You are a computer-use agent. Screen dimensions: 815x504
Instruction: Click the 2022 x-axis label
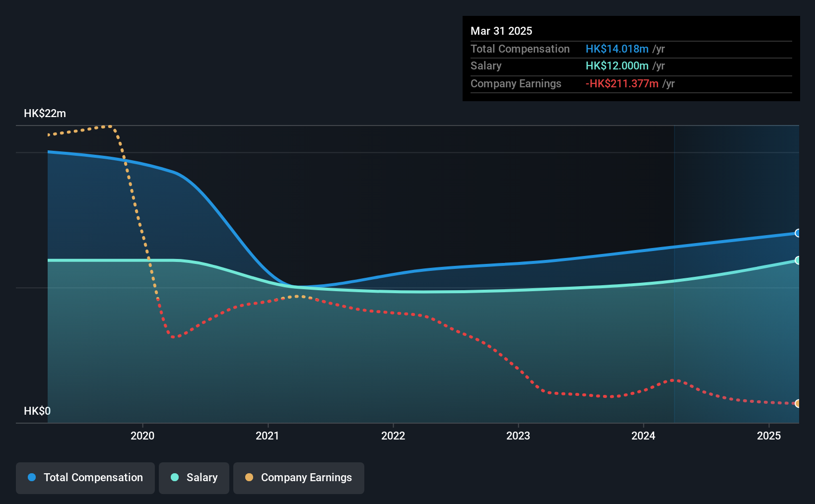pos(393,436)
